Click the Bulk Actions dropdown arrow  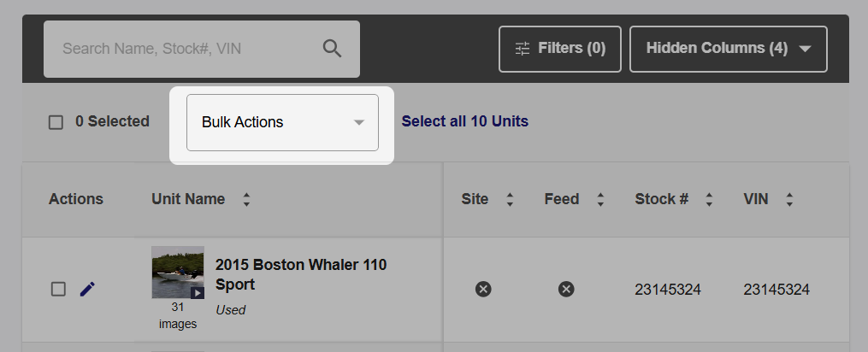tap(358, 122)
